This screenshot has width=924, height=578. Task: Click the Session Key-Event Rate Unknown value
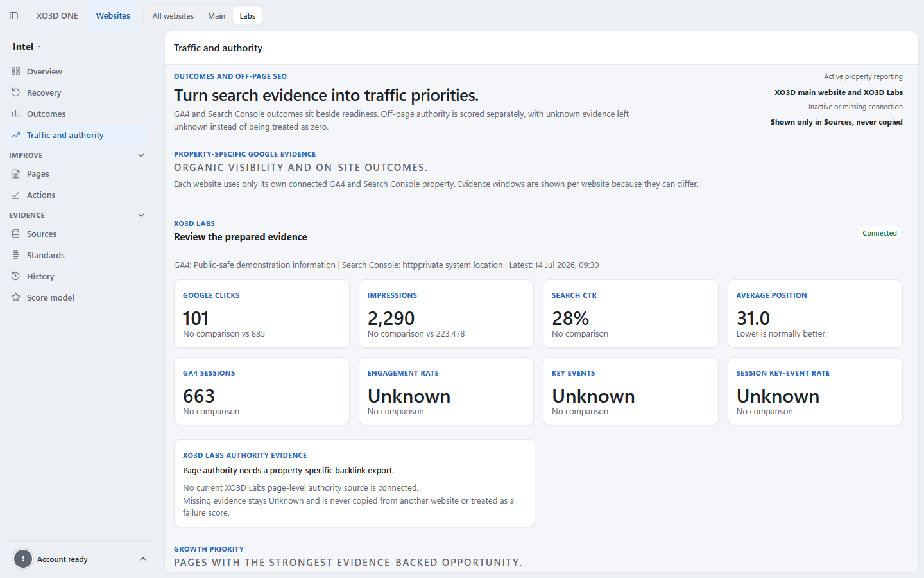[778, 396]
